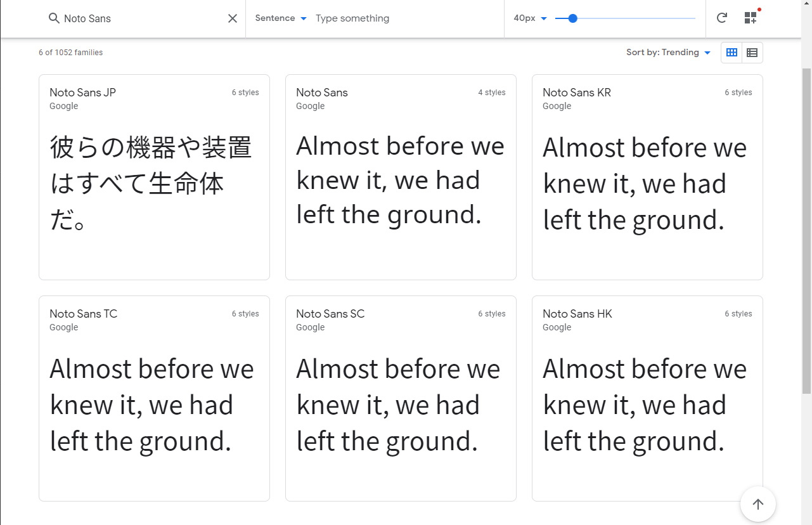Open the Noto Sans TC font title

pyautogui.click(x=84, y=314)
